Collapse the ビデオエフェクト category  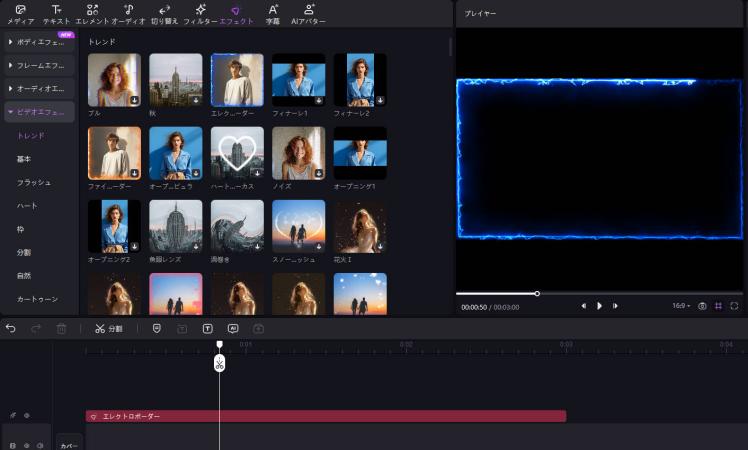click(x=39, y=112)
